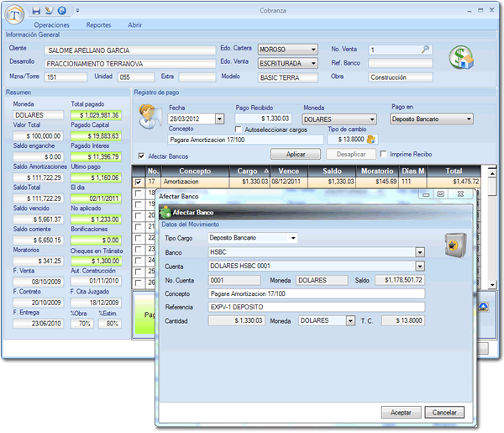Check the row 18 checkbox in charges grid
504x433 pixels.
click(139, 193)
